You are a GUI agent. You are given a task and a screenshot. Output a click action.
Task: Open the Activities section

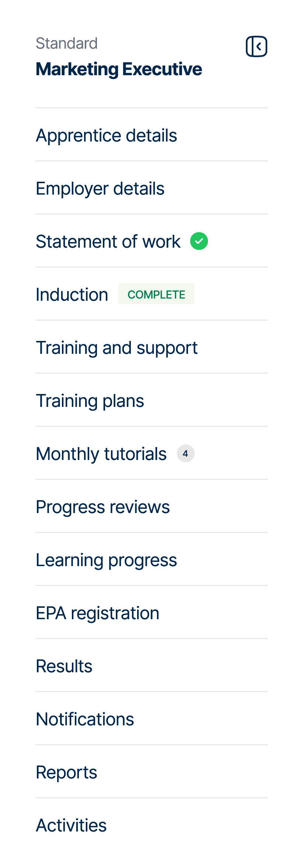pos(71,825)
